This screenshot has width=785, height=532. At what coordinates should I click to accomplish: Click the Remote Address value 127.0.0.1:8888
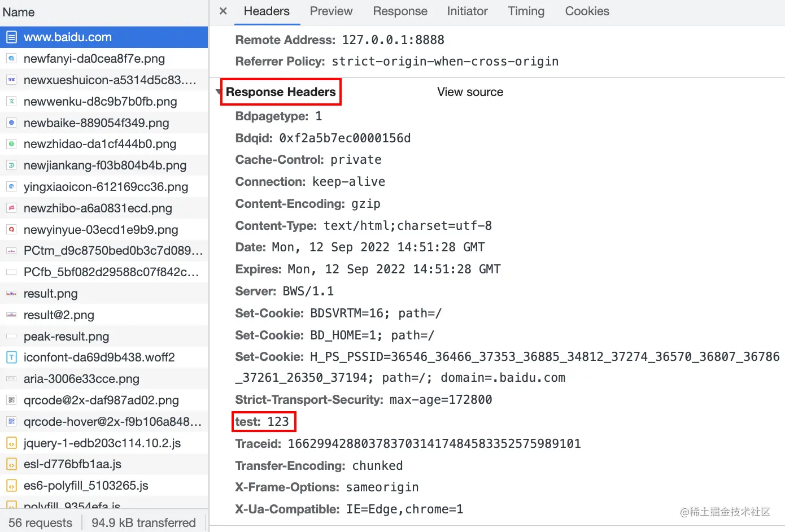[x=393, y=40]
